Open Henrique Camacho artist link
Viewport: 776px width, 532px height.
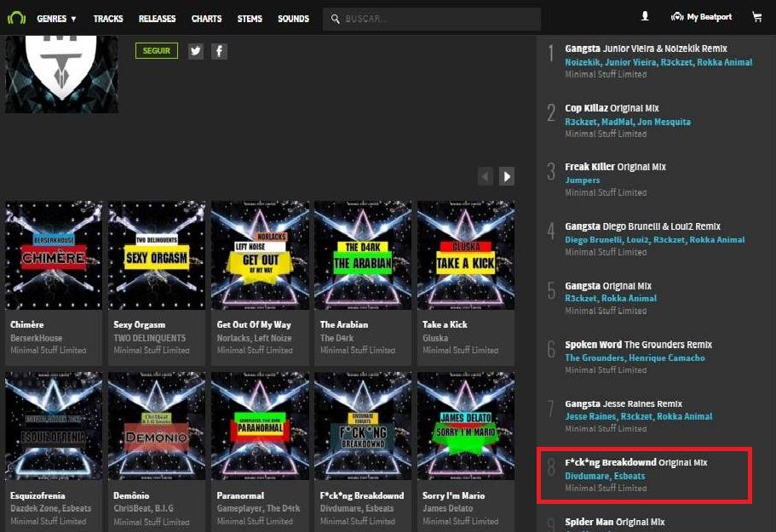(x=667, y=358)
